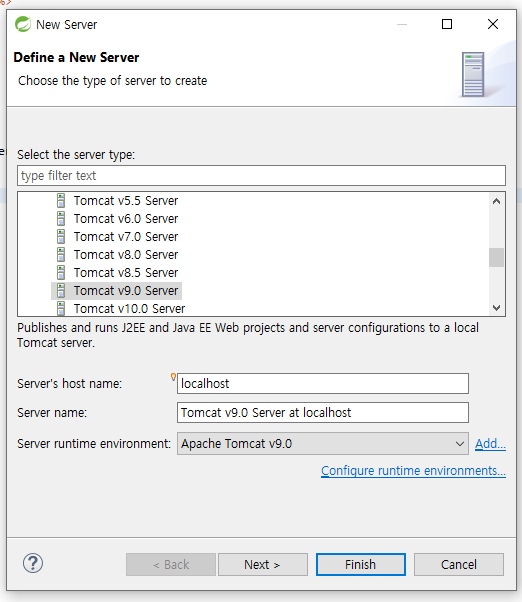Click the server icon beside Tomcat v8.5 Server

coord(61,273)
